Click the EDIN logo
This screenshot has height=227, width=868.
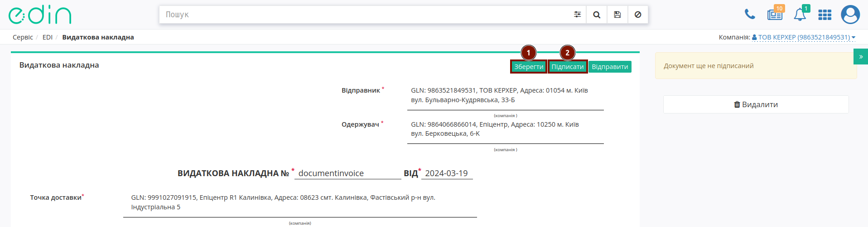pyautogui.click(x=40, y=15)
